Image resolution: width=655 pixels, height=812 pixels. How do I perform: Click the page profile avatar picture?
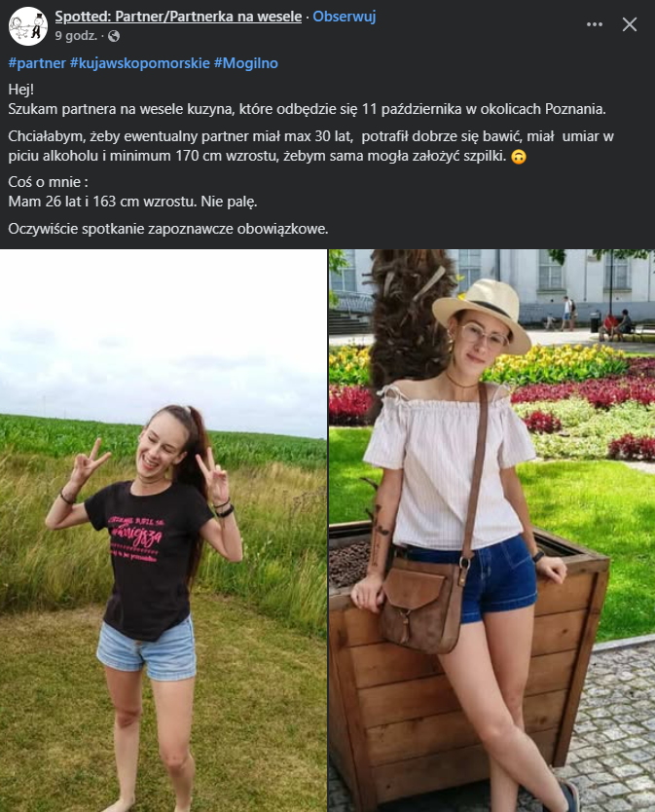(28, 26)
